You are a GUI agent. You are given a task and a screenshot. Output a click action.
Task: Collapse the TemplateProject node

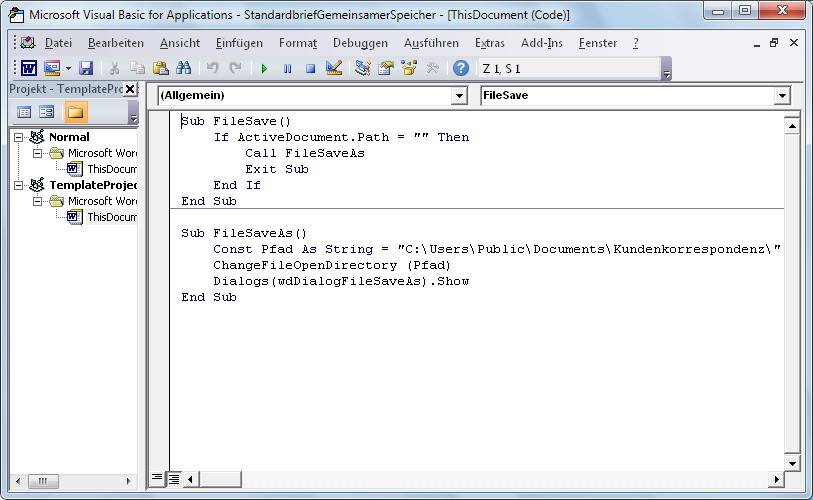19,185
